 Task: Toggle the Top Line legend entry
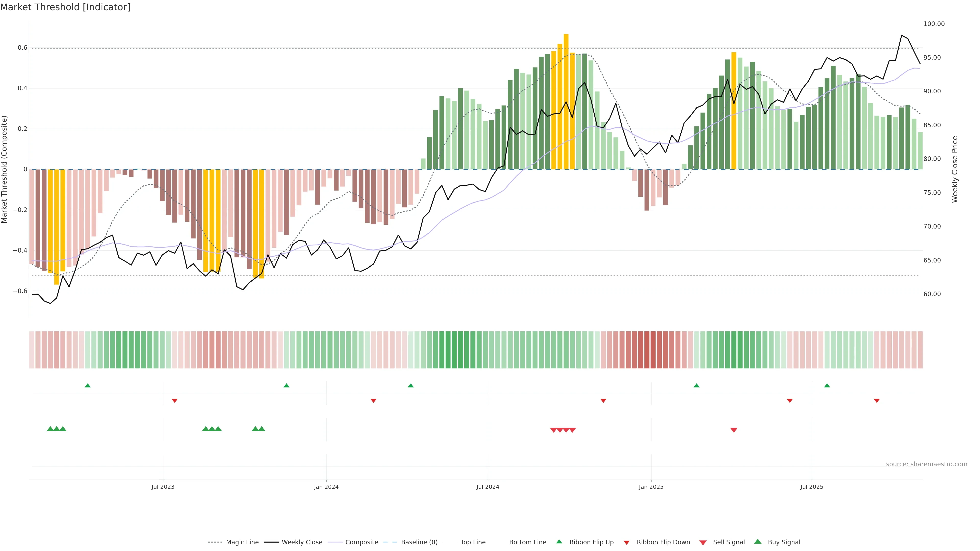pyautogui.click(x=473, y=542)
